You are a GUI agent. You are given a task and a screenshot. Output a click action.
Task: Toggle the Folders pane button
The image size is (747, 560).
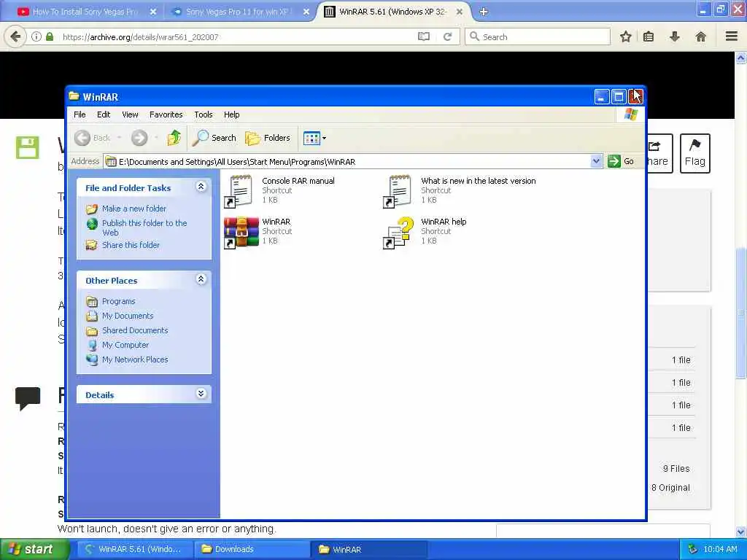coord(267,138)
